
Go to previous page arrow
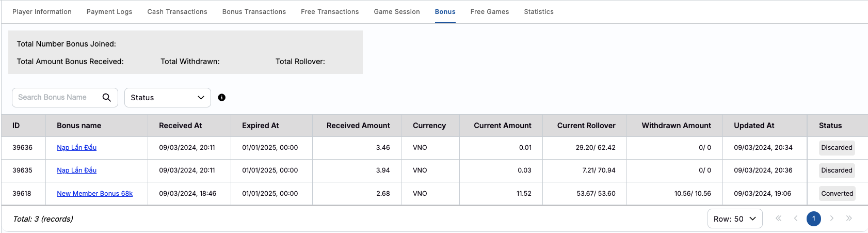click(796, 219)
